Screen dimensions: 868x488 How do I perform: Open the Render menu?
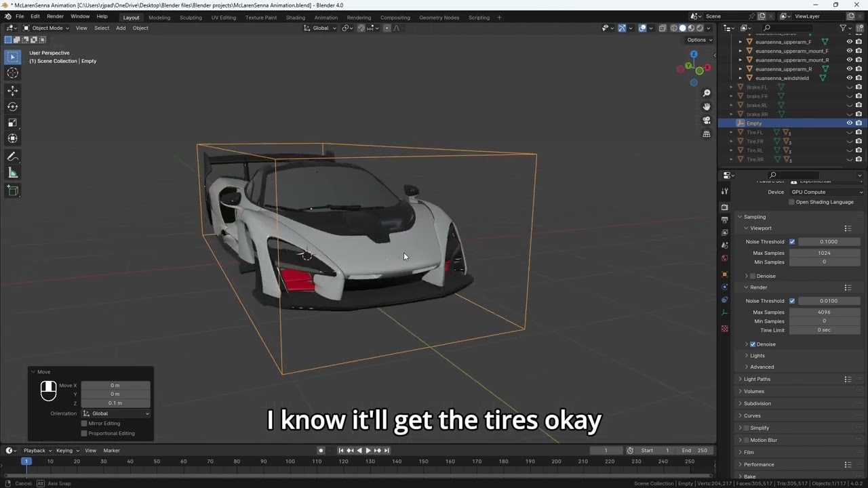coord(55,16)
